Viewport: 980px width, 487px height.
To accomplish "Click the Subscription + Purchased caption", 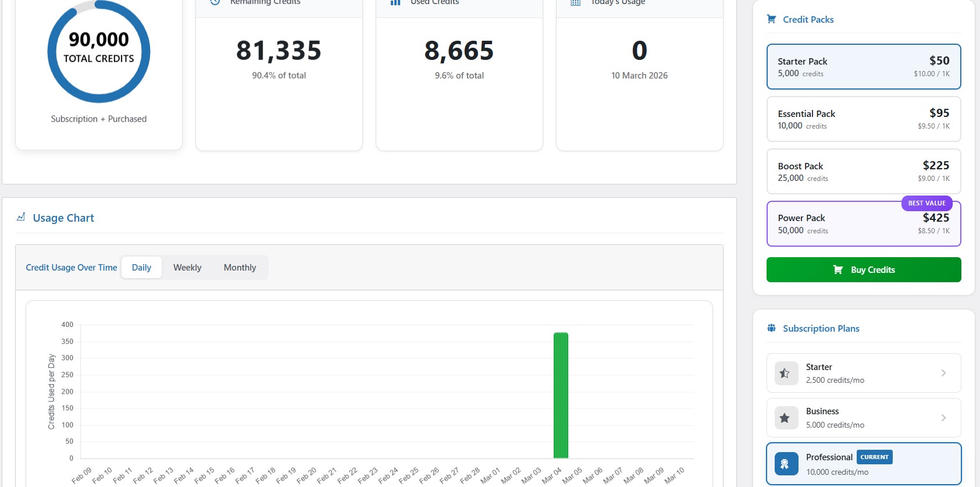I will coord(99,119).
